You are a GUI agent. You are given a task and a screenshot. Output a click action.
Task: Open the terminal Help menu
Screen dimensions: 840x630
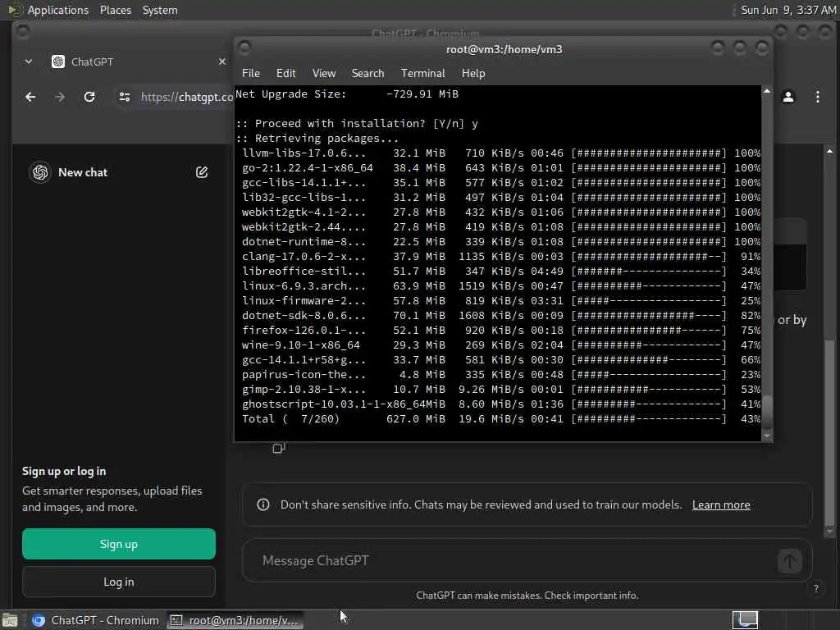coord(473,73)
